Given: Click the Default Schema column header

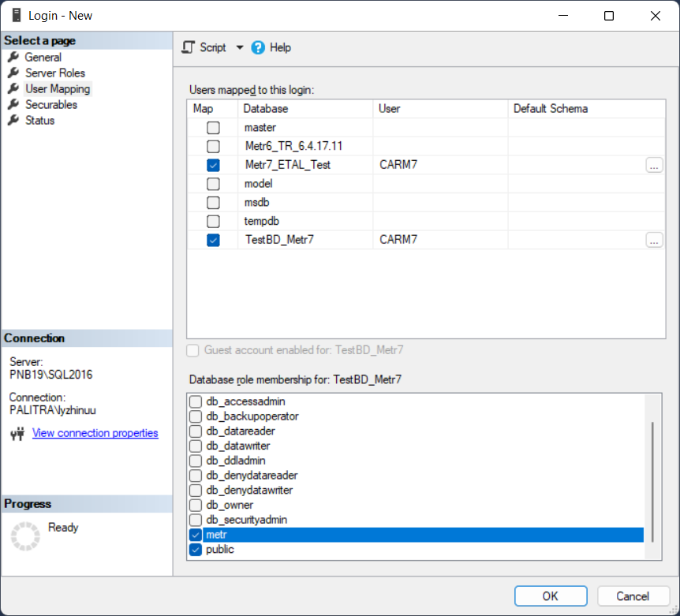Looking at the screenshot, I should click(586, 108).
